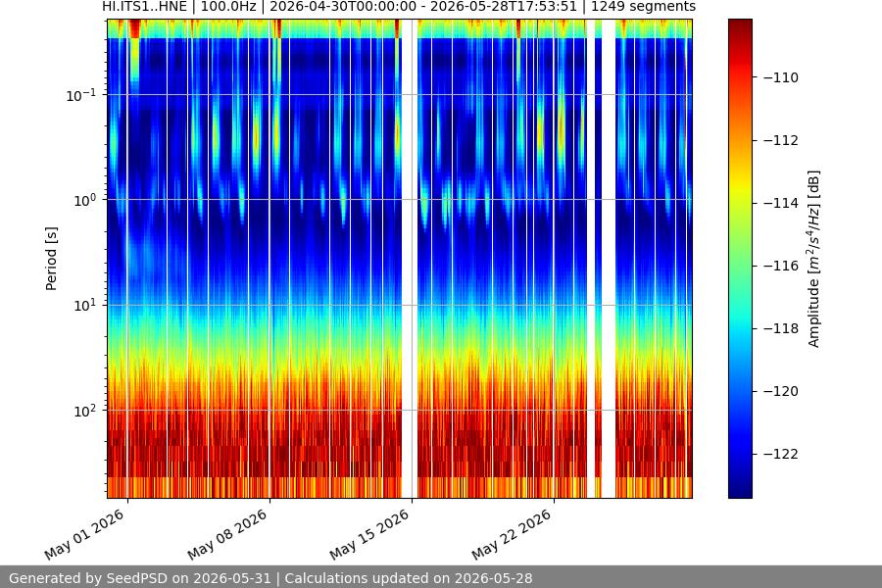Image resolution: width=882 pixels, height=588 pixels.
Task: Click the 10⁻¹ period tick label
Action: [x=80, y=95]
